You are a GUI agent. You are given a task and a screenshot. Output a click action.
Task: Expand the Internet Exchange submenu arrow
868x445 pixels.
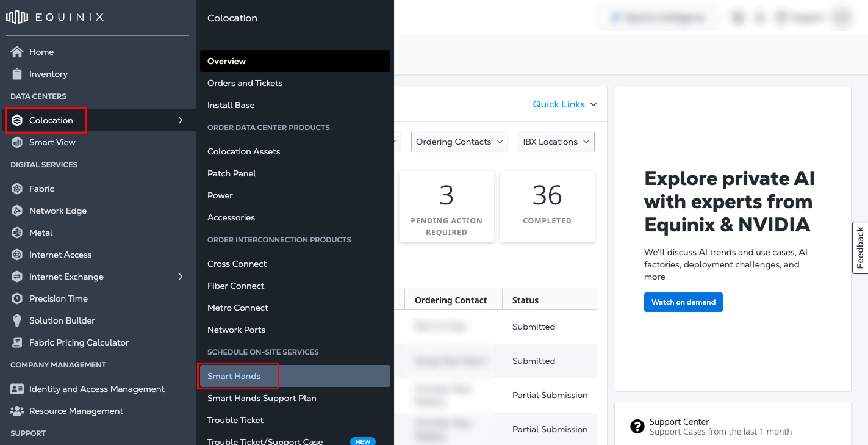coord(180,277)
